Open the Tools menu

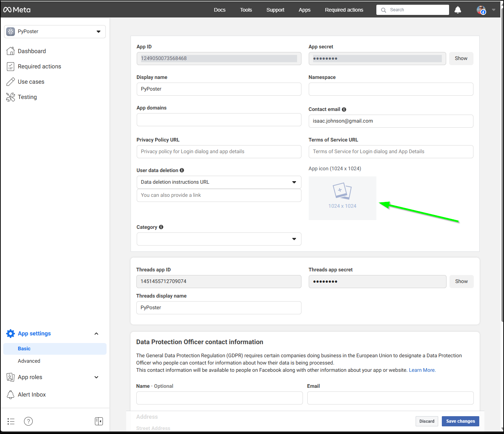(246, 10)
